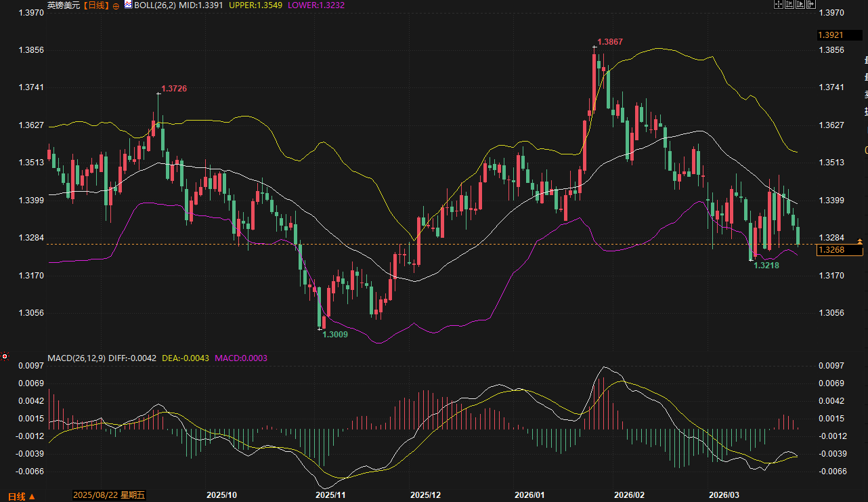868x502 pixels.
Task: Click the jump-to-start chart icon
Action: click(789, 5)
